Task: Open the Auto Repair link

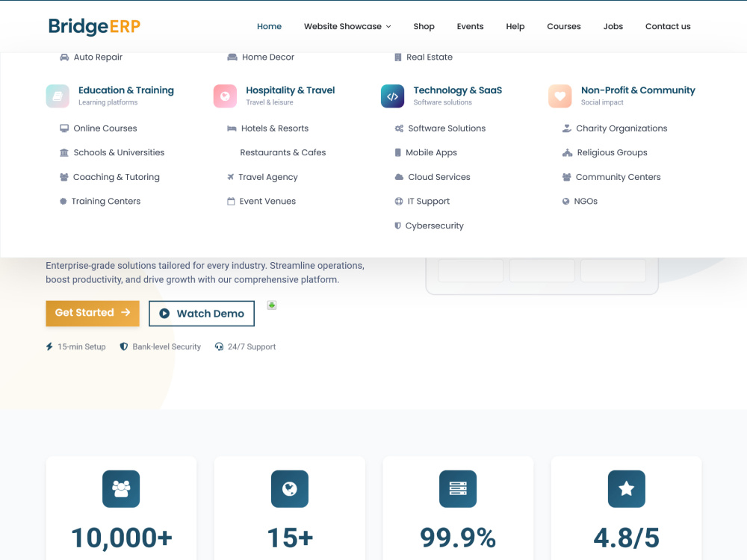Action: click(98, 57)
